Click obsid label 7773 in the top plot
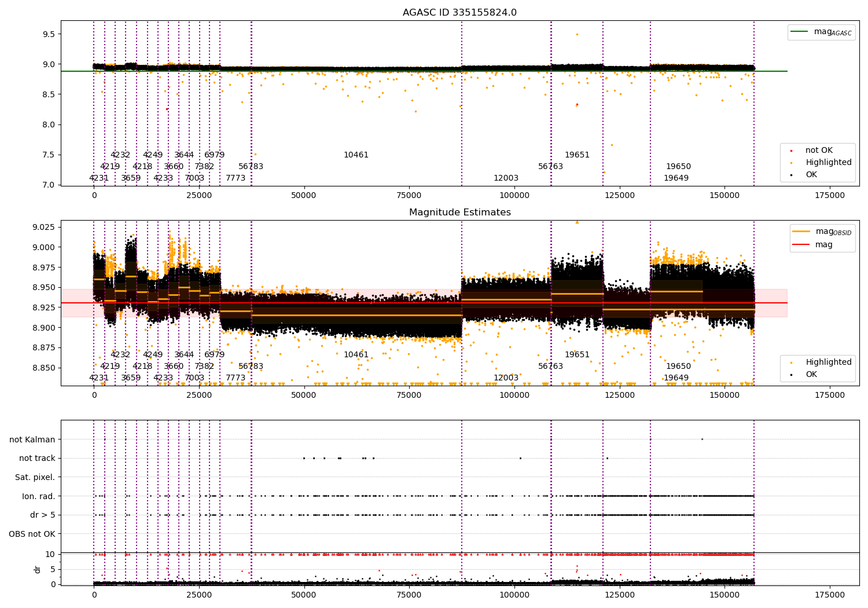 (x=236, y=178)
